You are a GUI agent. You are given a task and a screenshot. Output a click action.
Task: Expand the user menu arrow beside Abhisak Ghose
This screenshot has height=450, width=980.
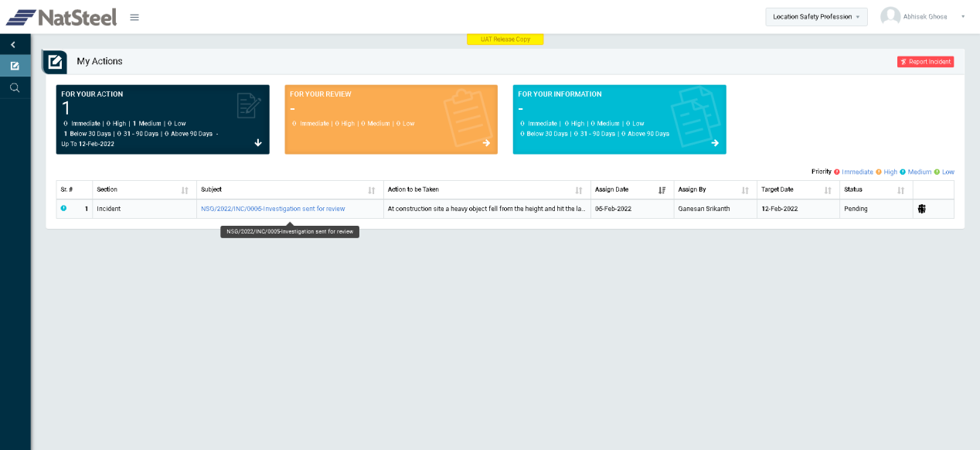click(x=963, y=16)
